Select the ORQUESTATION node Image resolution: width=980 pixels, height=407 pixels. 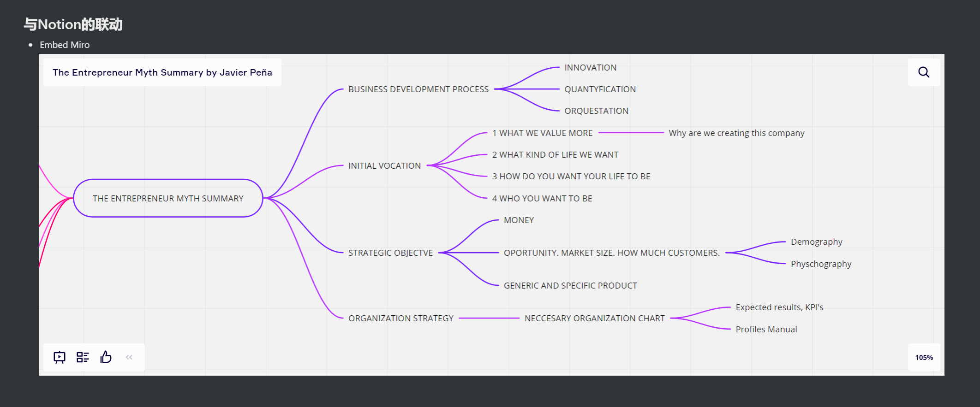(x=597, y=111)
